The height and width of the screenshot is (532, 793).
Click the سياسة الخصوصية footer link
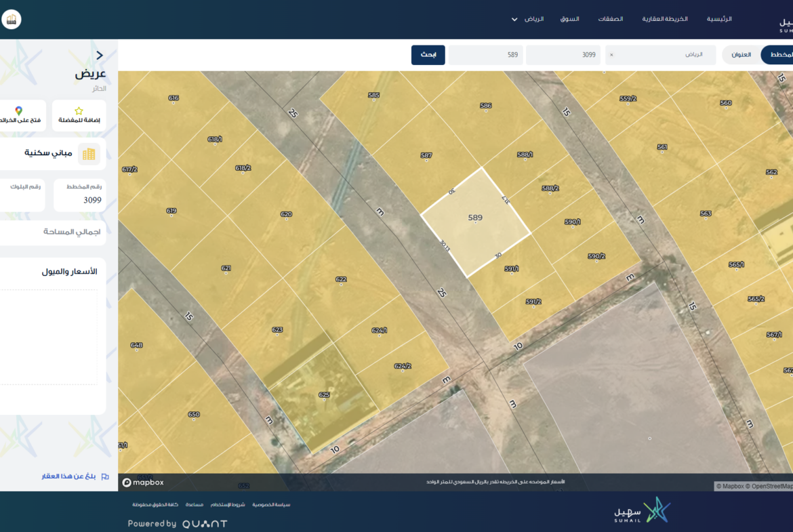pyautogui.click(x=271, y=505)
